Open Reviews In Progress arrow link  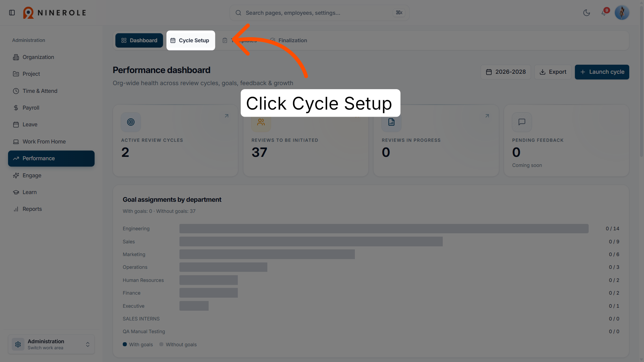(x=487, y=116)
